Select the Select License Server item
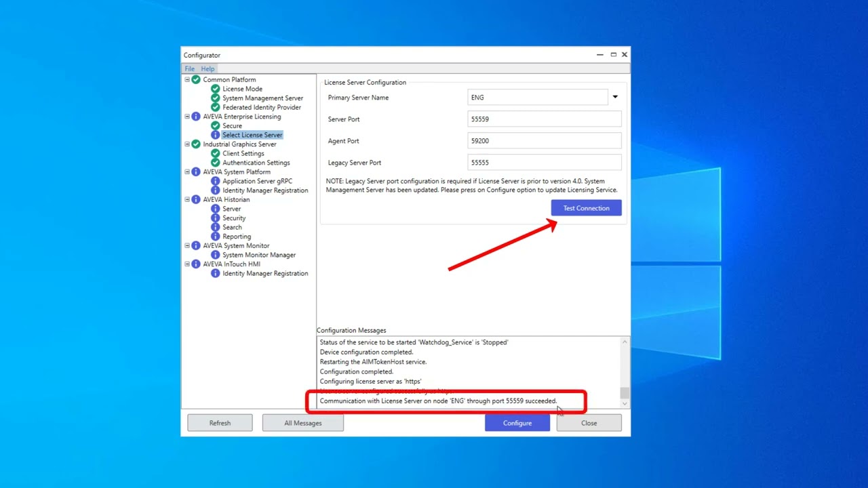868x488 pixels. (x=252, y=135)
